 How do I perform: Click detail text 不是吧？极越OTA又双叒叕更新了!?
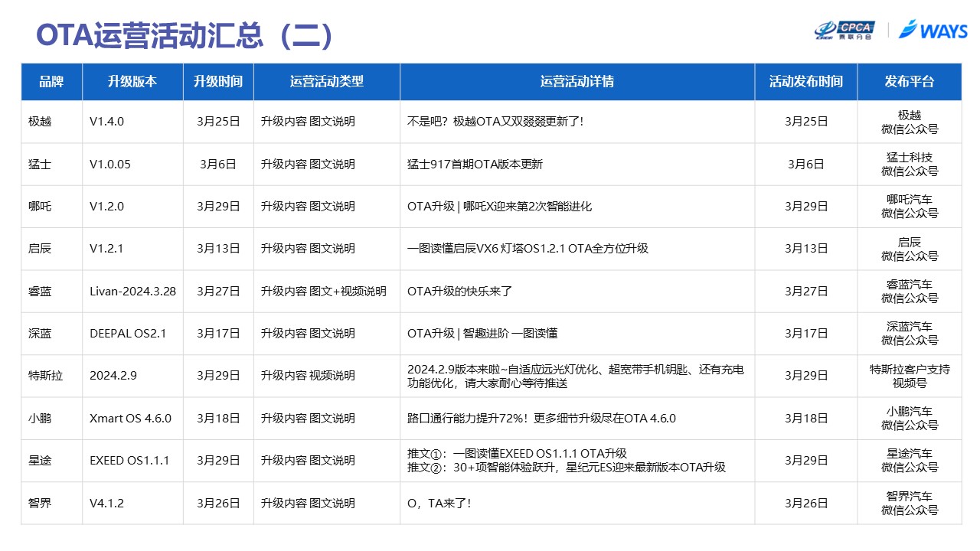point(495,122)
